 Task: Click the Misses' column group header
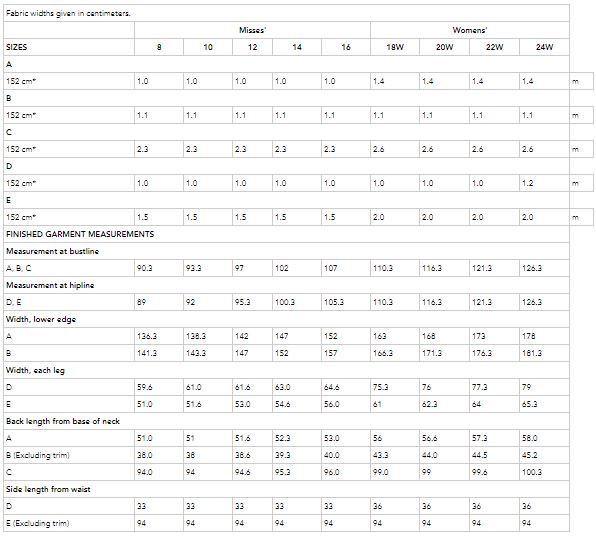[252, 30]
